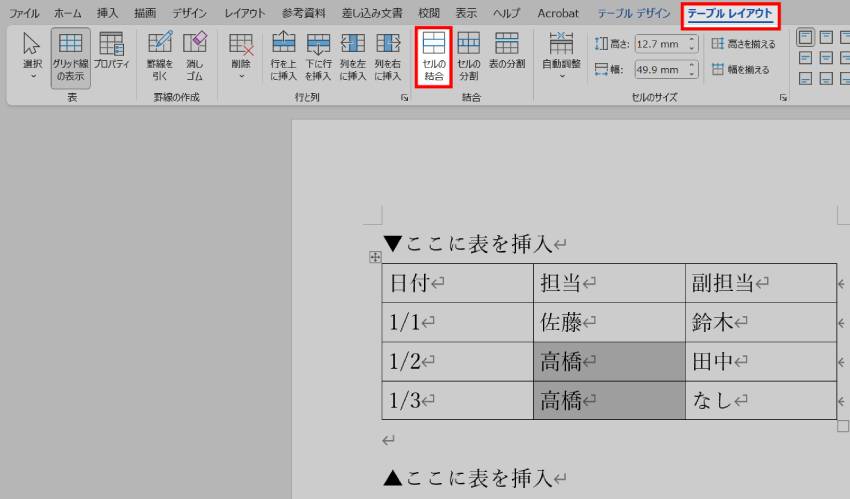This screenshot has width=850, height=499.
Task: Insert a row above with 行を上に挿入
Action: tap(284, 56)
